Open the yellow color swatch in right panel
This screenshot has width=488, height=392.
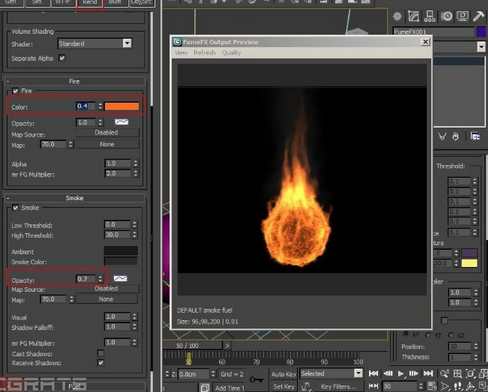(469, 263)
